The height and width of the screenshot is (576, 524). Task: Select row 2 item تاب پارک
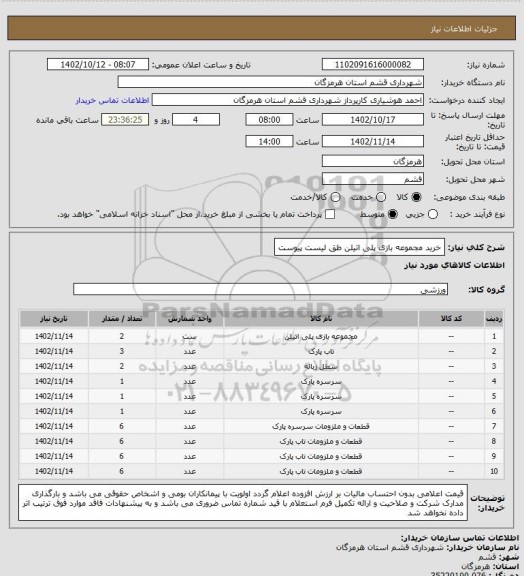click(x=321, y=351)
